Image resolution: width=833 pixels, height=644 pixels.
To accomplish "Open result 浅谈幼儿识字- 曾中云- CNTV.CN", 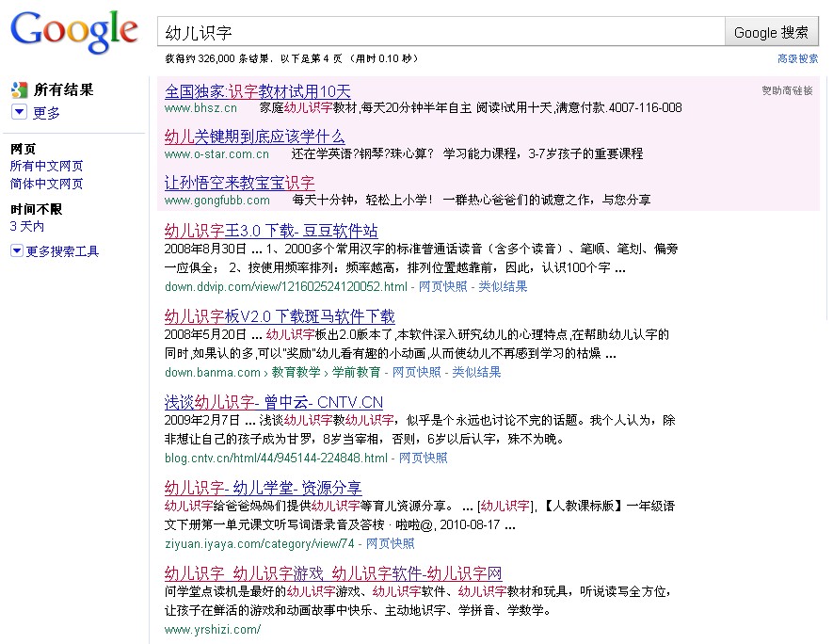I will (274, 402).
